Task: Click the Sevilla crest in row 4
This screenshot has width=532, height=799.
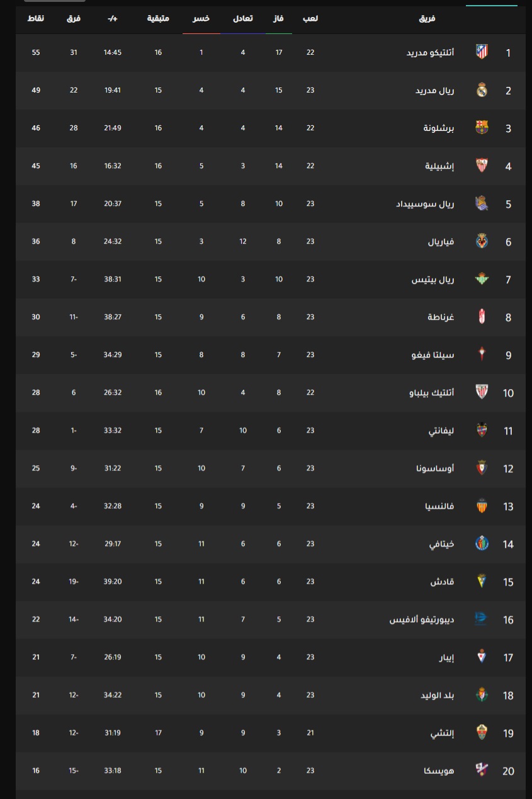Action: point(482,166)
